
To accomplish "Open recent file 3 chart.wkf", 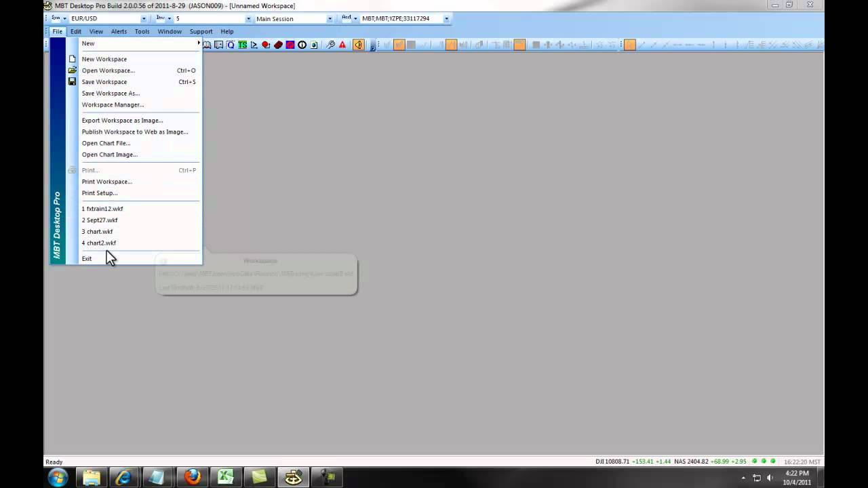I will [98, 232].
